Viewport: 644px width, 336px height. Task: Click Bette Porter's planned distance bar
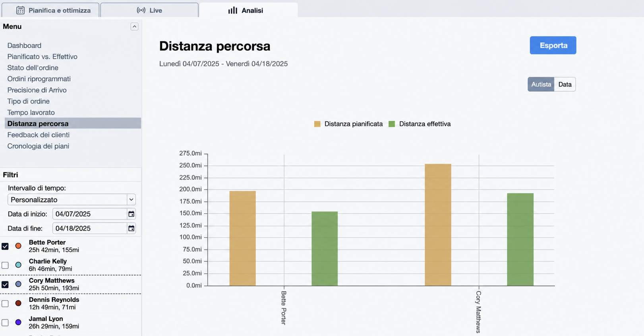pos(243,238)
